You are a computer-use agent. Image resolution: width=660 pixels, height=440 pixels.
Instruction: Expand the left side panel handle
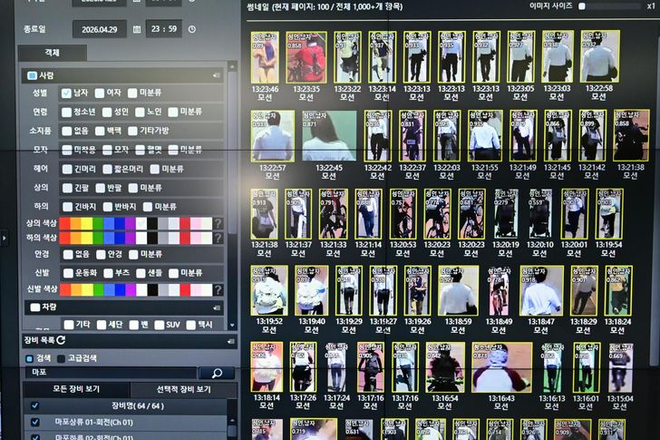(4, 238)
